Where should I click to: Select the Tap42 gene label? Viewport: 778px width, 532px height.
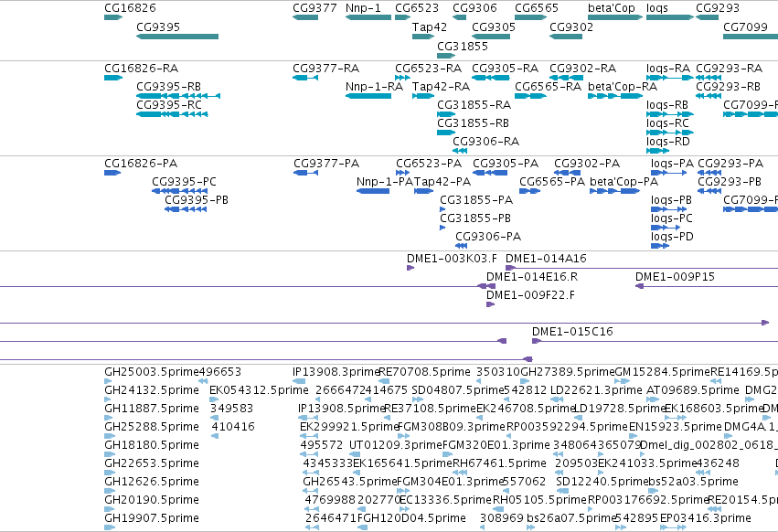[x=429, y=27]
